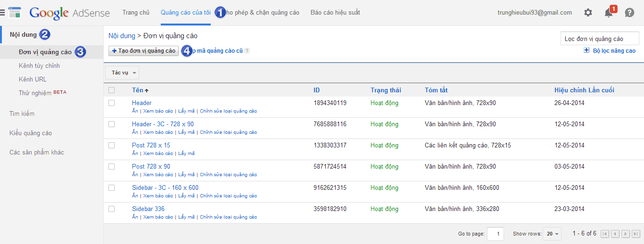Select the Post 728 x 90 row checkbox
The image size is (644, 244).
point(112,166)
